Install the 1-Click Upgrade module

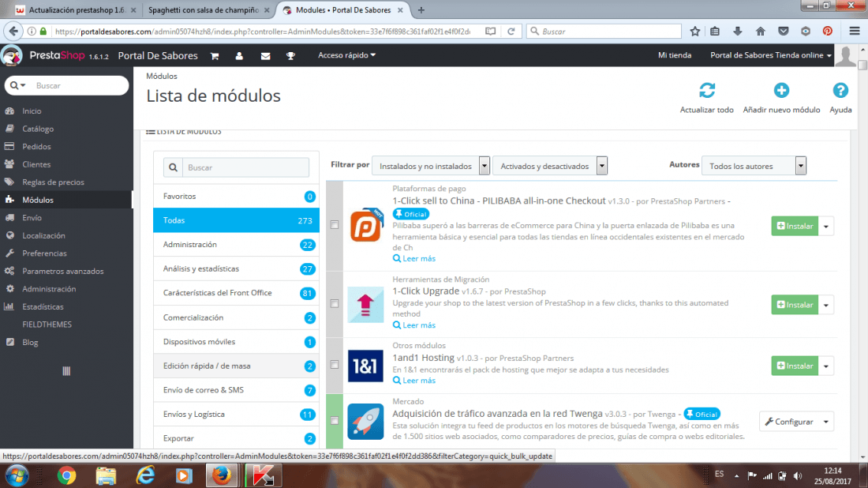[x=795, y=305]
